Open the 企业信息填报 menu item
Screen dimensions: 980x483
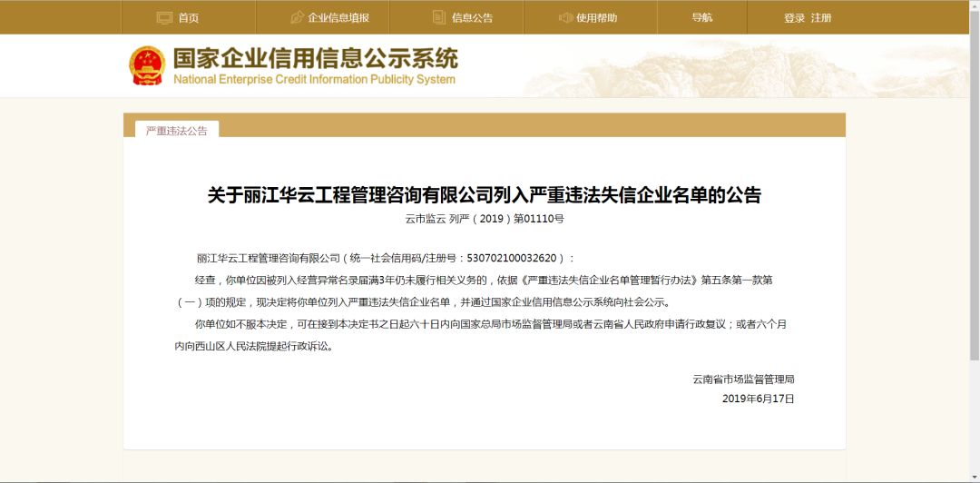338,17
